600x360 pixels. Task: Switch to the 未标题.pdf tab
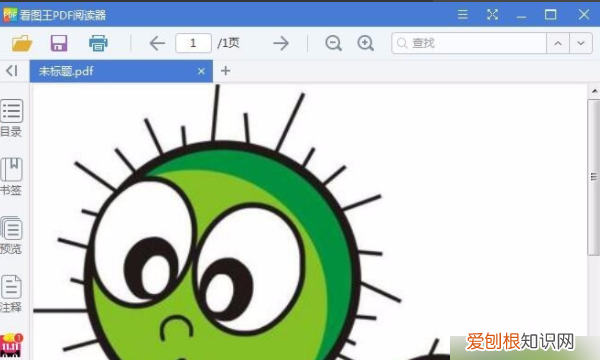click(121, 71)
